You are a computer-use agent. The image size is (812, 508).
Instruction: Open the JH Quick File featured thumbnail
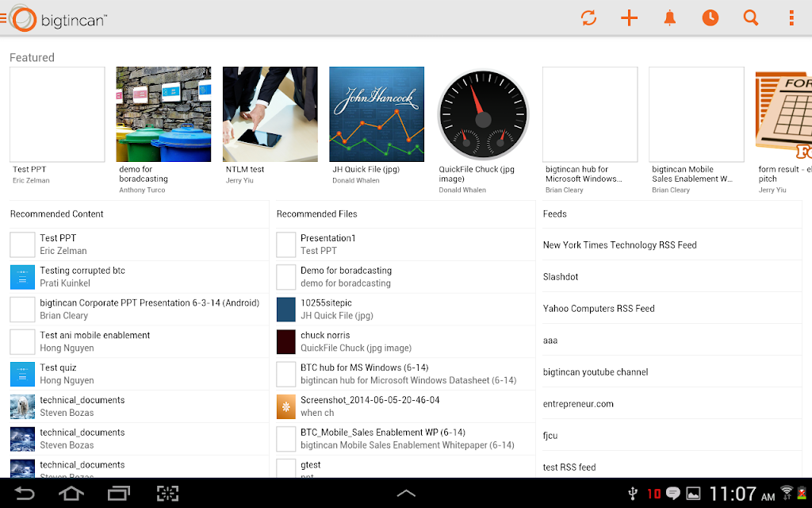pyautogui.click(x=377, y=114)
